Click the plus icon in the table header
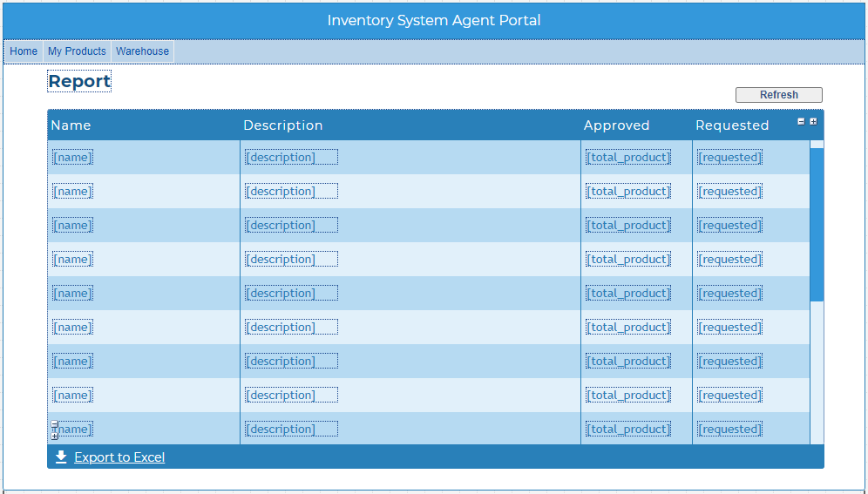The height and width of the screenshot is (494, 868). [813, 122]
